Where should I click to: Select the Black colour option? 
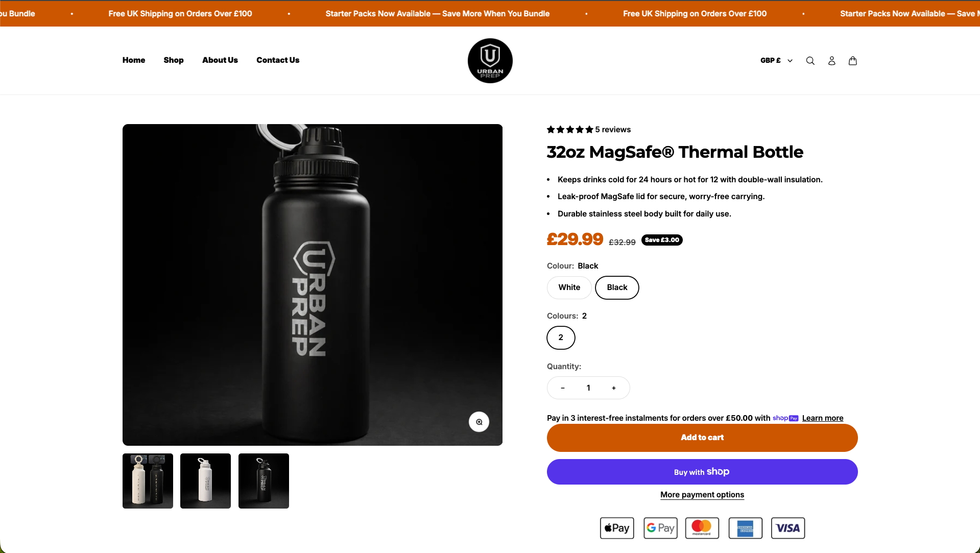(x=617, y=287)
